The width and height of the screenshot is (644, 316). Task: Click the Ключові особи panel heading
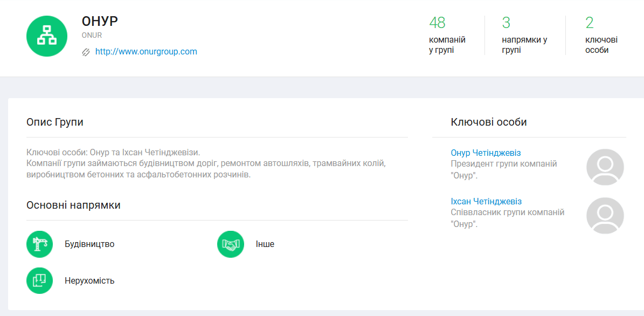click(x=489, y=122)
